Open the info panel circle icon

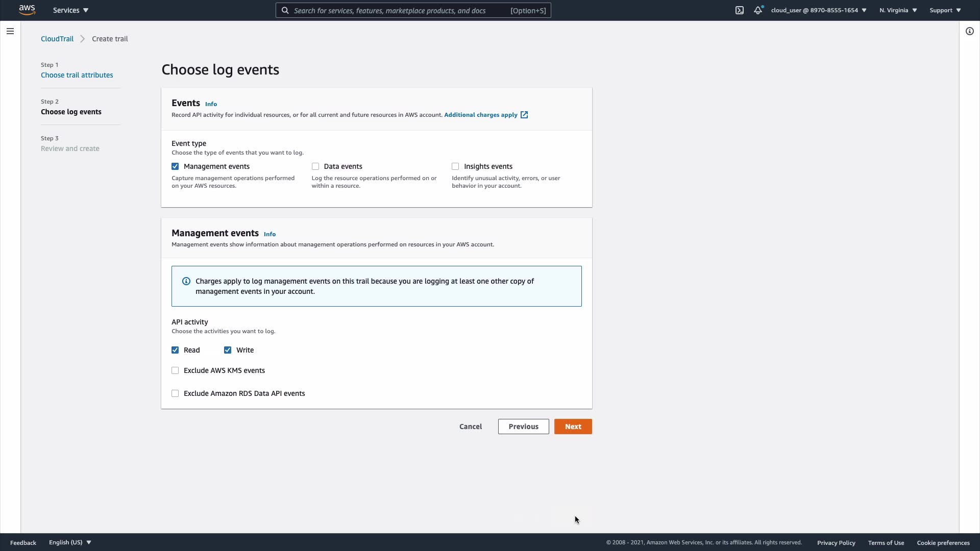[969, 31]
